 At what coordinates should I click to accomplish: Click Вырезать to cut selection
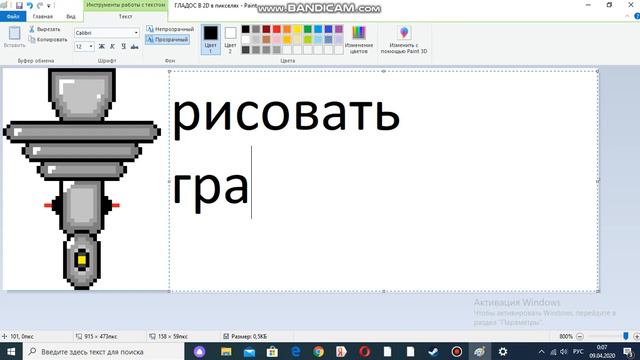[44, 29]
